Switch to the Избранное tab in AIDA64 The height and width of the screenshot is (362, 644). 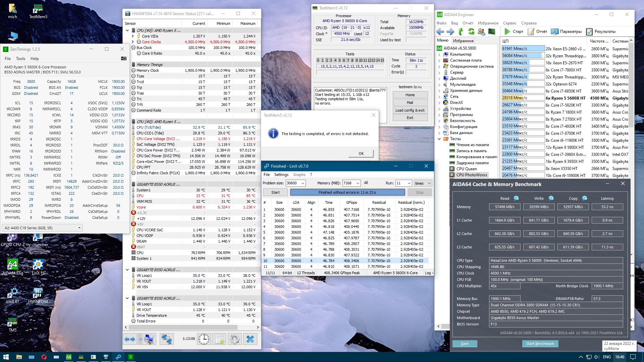463,41
